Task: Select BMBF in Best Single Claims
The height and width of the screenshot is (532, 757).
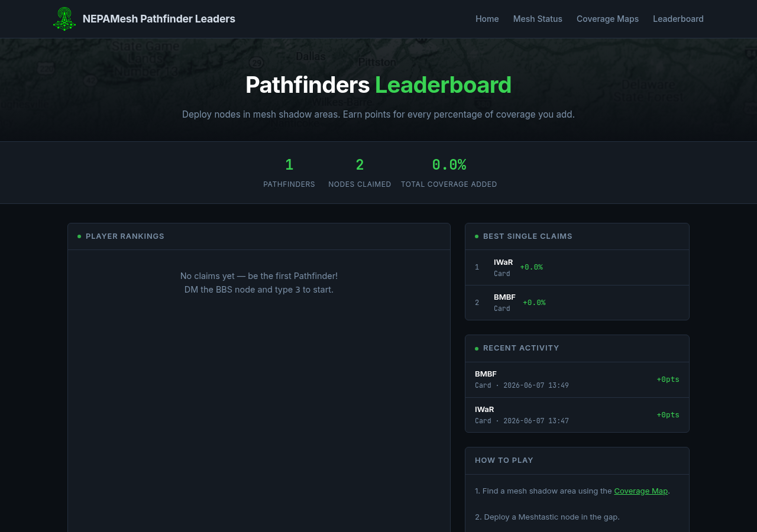Action: point(504,297)
